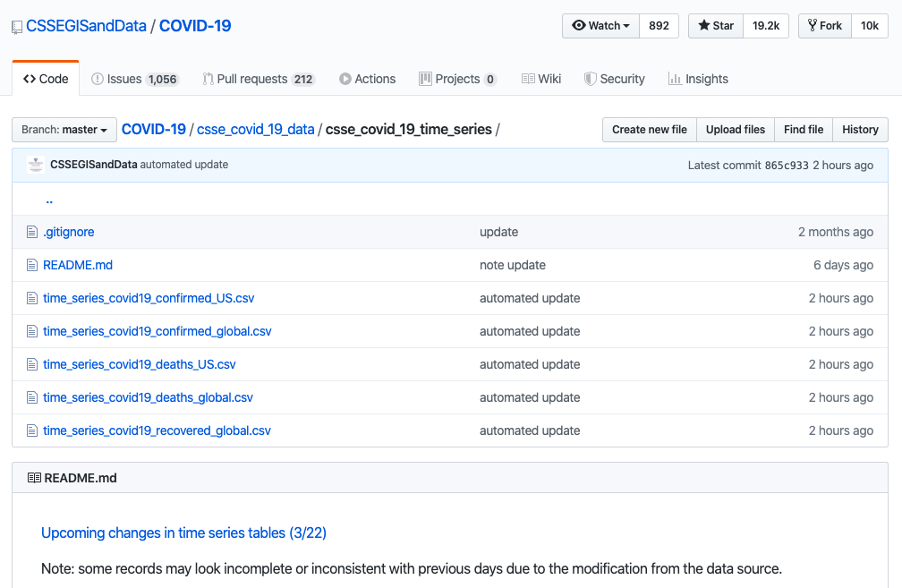Click the README.md header book icon

point(35,478)
